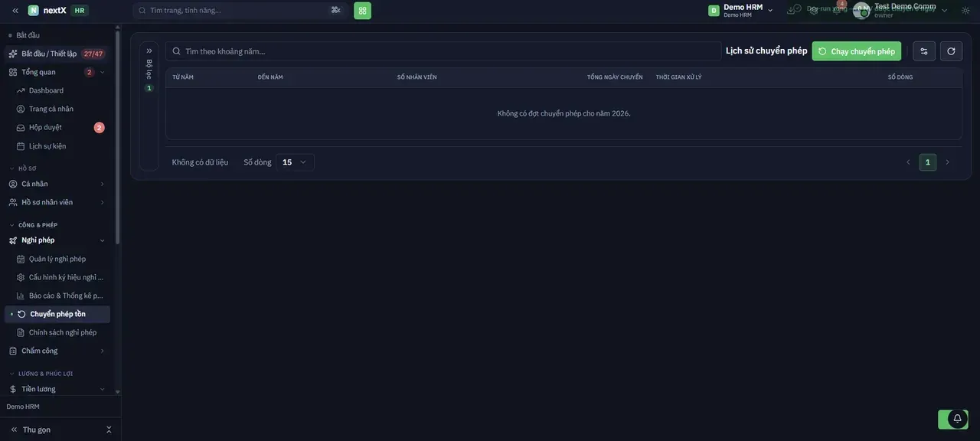
Task: Click the table settings sliders icon
Action: coord(924,51)
